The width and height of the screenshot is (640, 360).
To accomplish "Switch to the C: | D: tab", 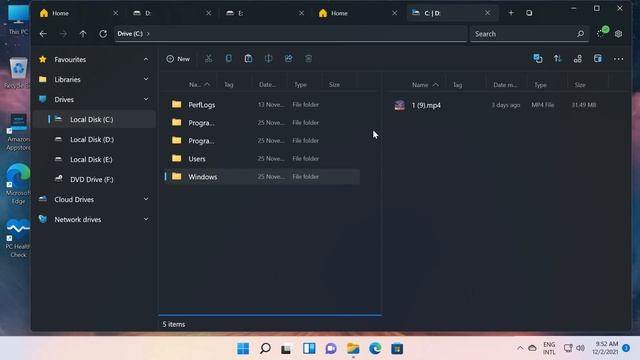I will pos(452,13).
